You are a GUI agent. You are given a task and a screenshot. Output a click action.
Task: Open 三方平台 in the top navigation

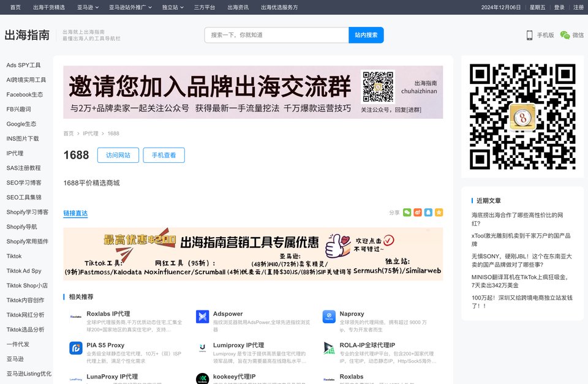pos(205,7)
